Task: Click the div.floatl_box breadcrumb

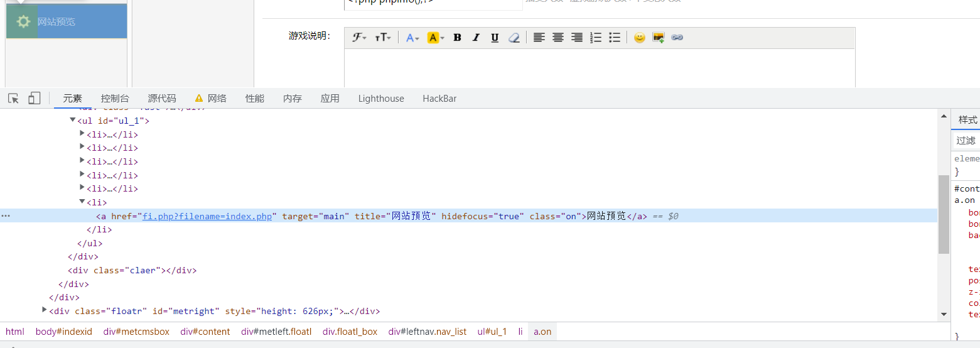Action: [350, 332]
